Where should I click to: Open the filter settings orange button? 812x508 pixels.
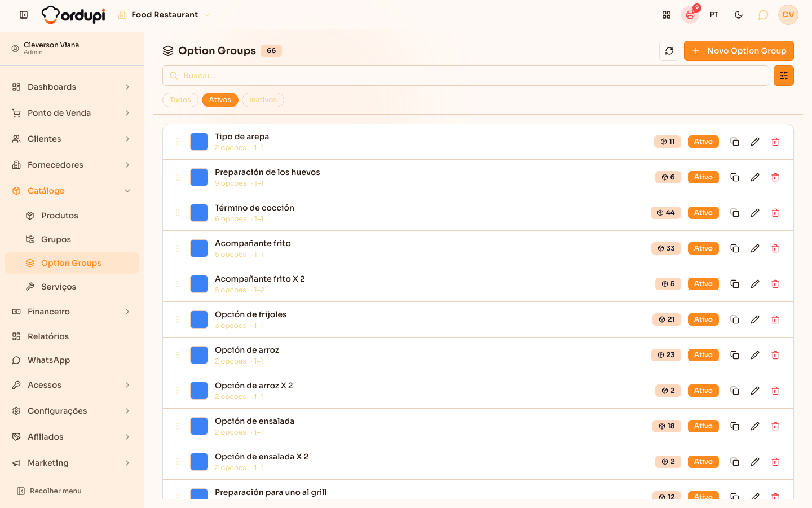[x=784, y=76]
